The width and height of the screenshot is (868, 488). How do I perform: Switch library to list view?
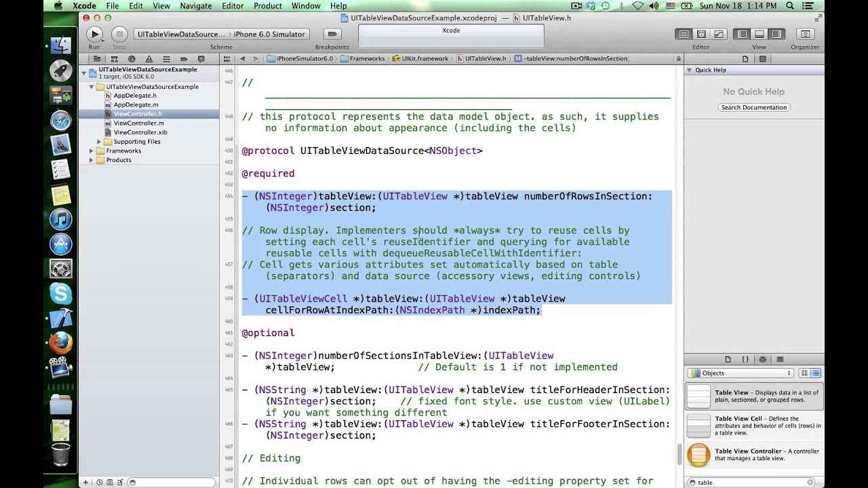816,373
